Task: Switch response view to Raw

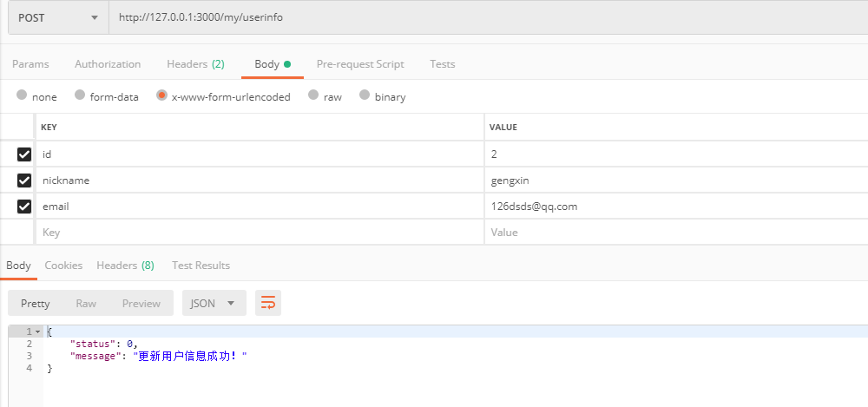Action: tap(86, 304)
